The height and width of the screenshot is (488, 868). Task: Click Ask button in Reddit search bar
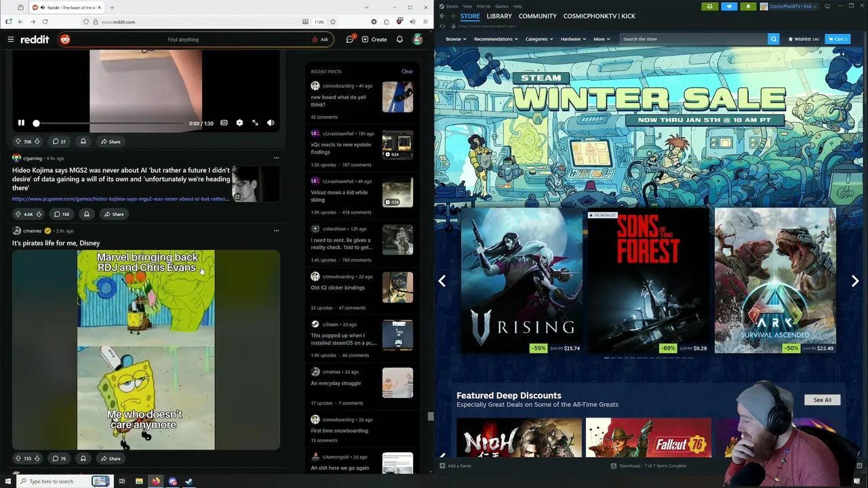320,39
